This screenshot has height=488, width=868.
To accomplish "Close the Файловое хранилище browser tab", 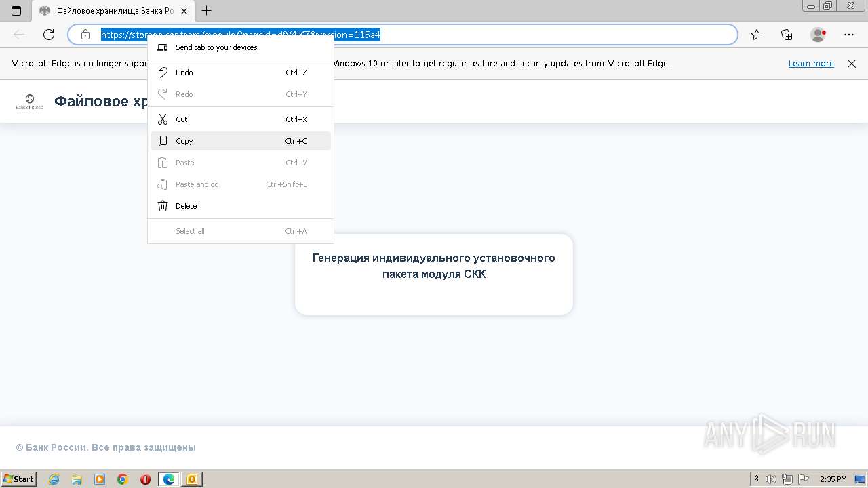I will (184, 11).
